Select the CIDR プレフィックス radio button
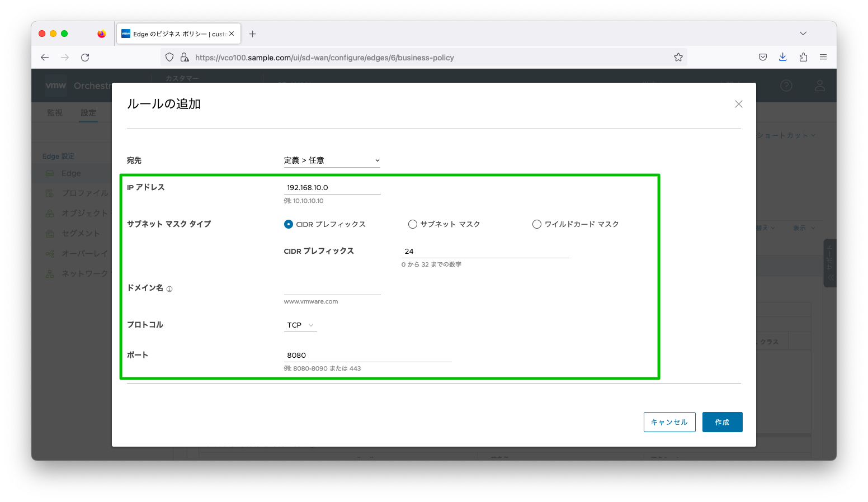 289,224
